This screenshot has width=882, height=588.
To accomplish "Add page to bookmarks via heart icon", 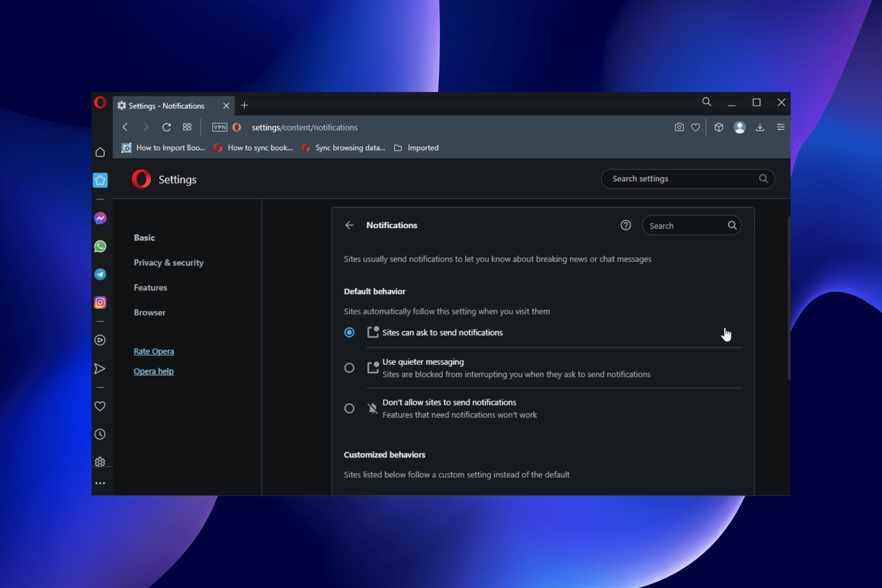I will click(695, 127).
